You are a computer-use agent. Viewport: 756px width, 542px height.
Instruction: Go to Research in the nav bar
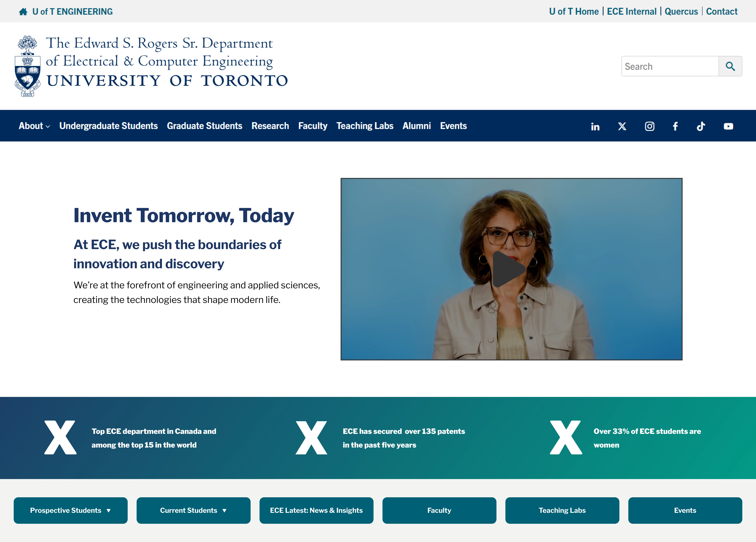click(270, 126)
